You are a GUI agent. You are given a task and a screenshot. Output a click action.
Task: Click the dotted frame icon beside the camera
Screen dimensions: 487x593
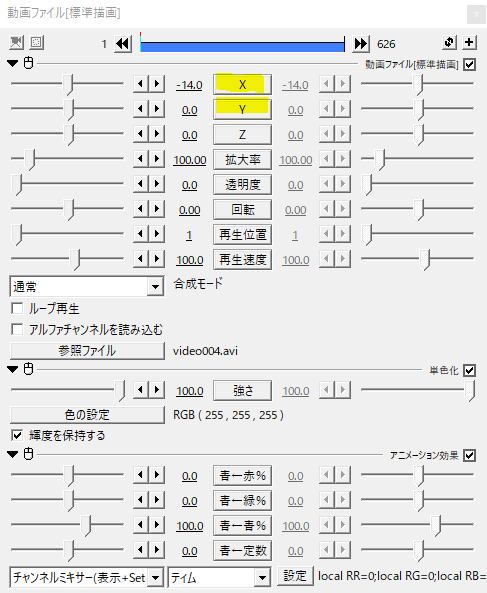click(37, 42)
